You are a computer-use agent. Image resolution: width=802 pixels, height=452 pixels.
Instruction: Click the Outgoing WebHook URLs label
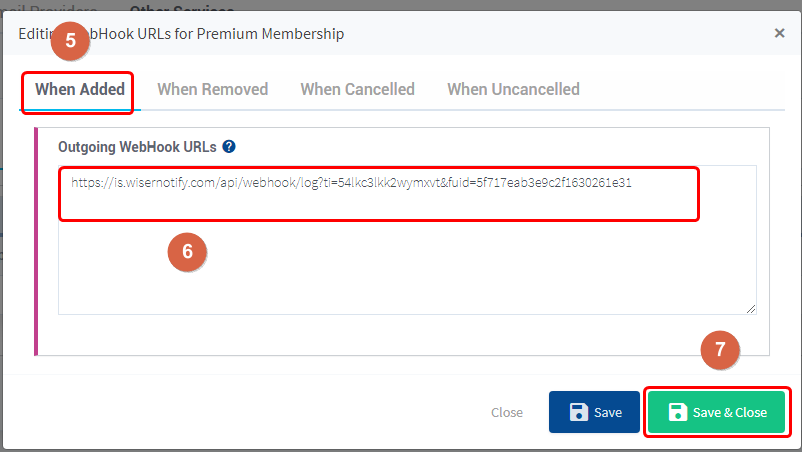tap(137, 147)
